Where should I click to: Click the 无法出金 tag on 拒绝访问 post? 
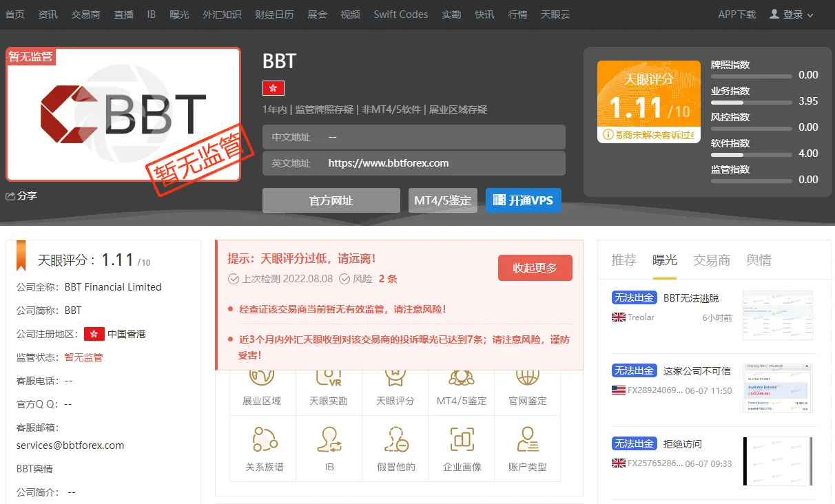tap(635, 444)
